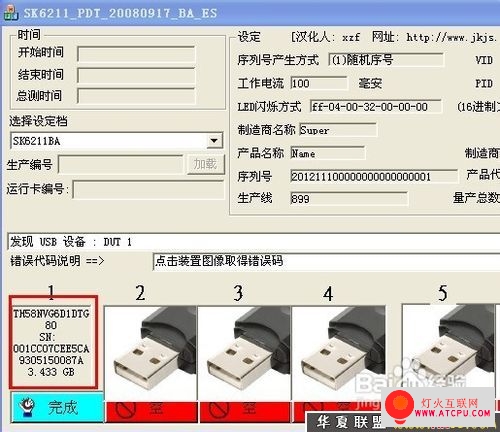Click the 制造商名称 field showing Super
The image size is (500, 432).
pos(338,130)
